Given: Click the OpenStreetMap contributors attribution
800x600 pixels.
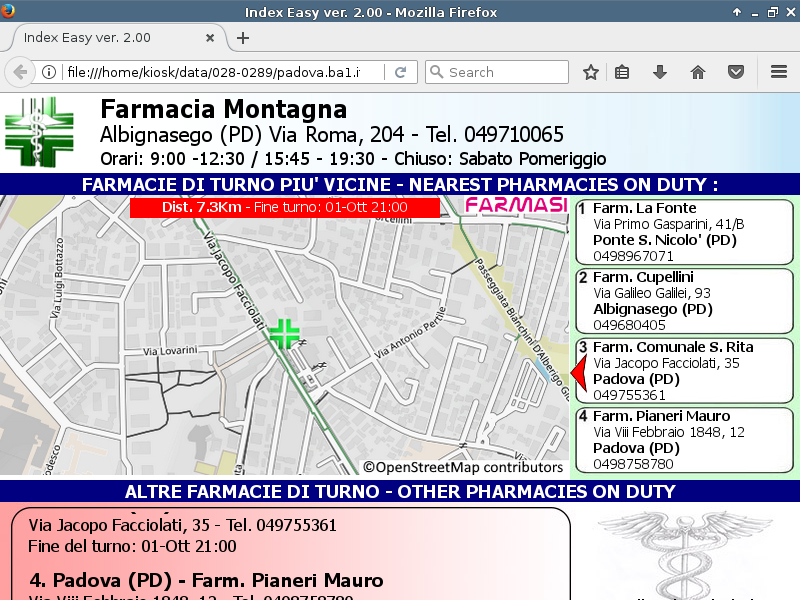Looking at the screenshot, I should coord(463,467).
